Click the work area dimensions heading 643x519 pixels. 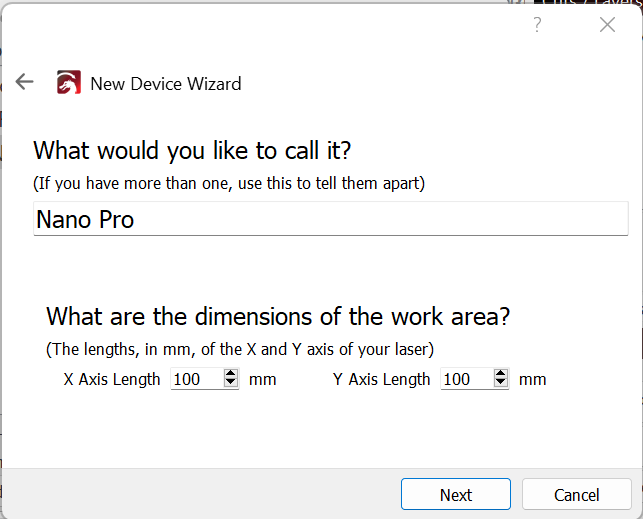(x=278, y=317)
